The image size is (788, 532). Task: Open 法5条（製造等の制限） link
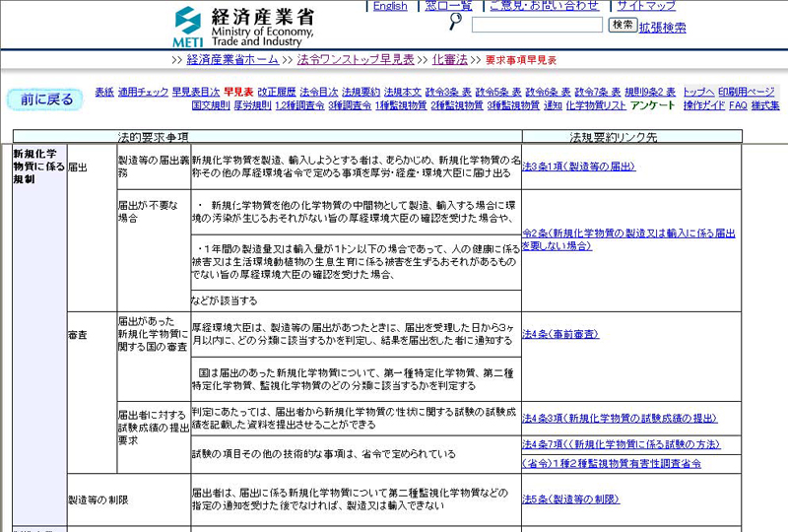571,499
